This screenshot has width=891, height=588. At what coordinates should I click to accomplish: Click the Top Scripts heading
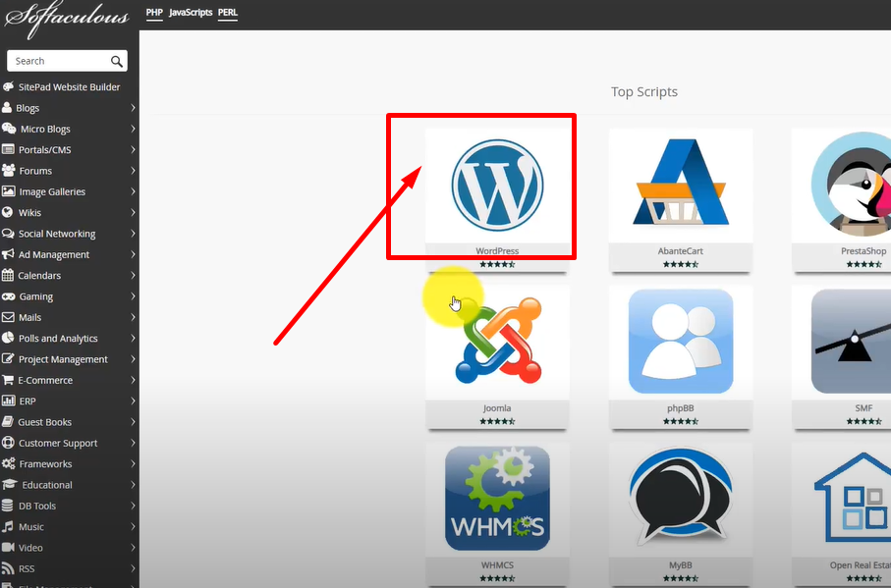tap(644, 92)
